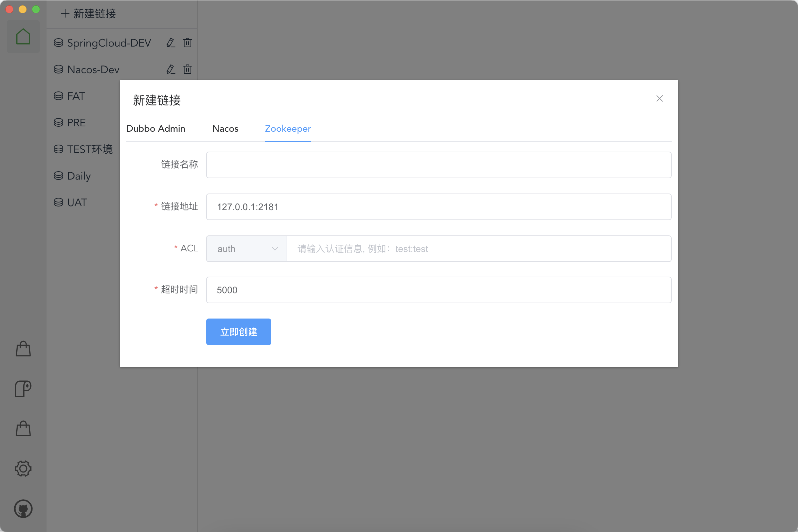The height and width of the screenshot is (532, 798).
Task: Edit SpringCloud-DEV with the pencil icon
Action: pos(171,43)
